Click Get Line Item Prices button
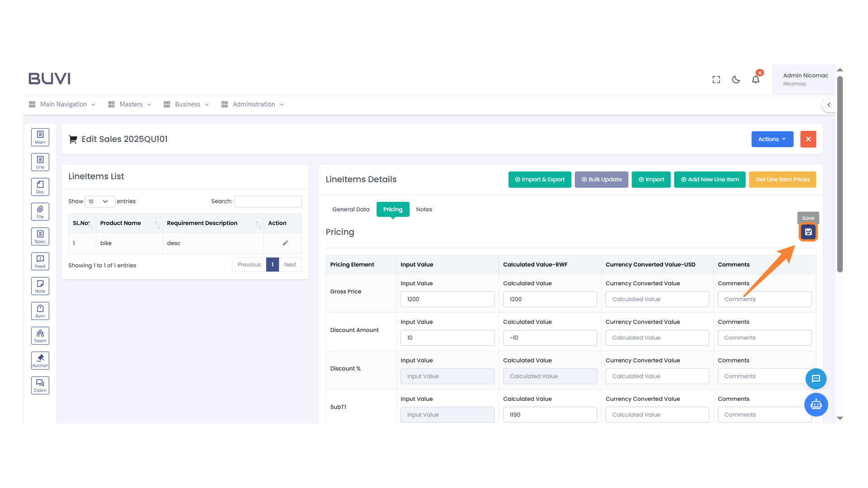868x488 pixels. (782, 179)
